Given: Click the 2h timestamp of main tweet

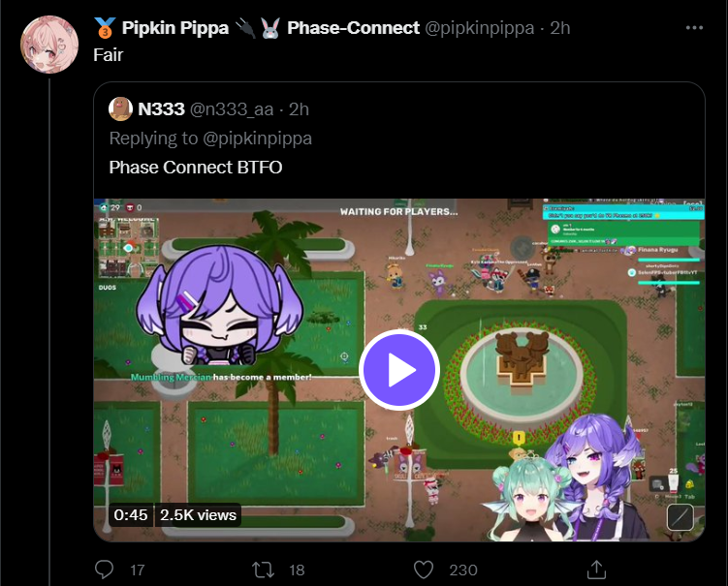Looking at the screenshot, I should (x=560, y=28).
